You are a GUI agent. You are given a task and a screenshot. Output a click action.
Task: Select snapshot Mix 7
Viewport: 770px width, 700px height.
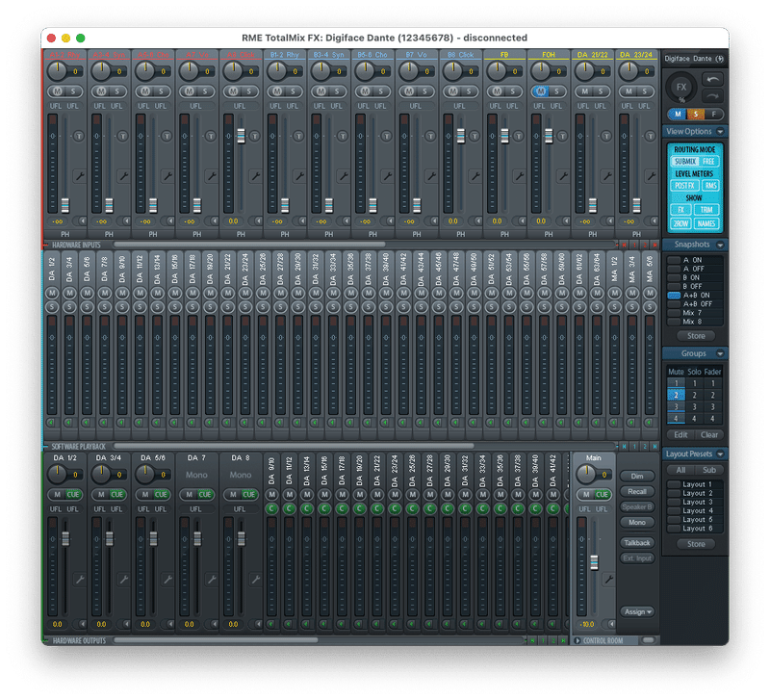[695, 313]
